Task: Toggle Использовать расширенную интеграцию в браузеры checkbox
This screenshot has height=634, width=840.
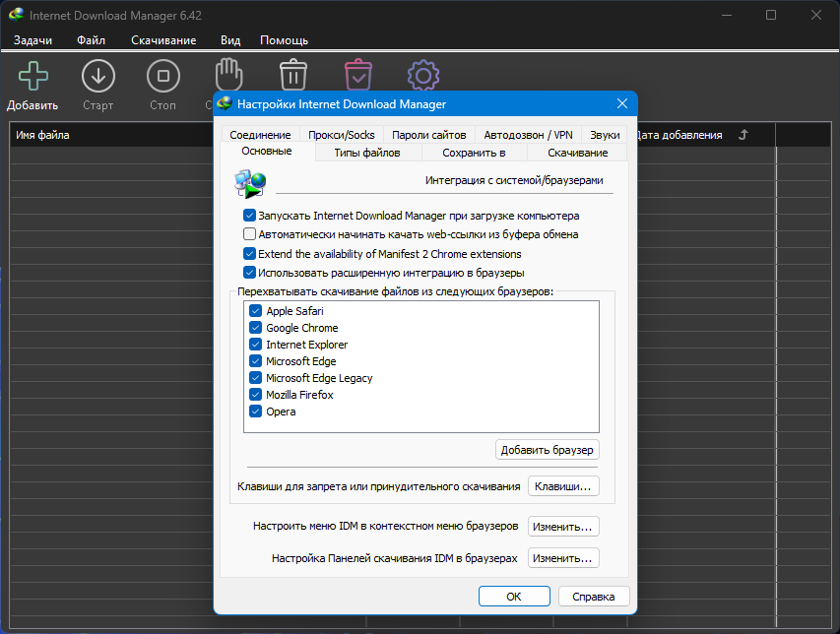Action: click(249, 272)
